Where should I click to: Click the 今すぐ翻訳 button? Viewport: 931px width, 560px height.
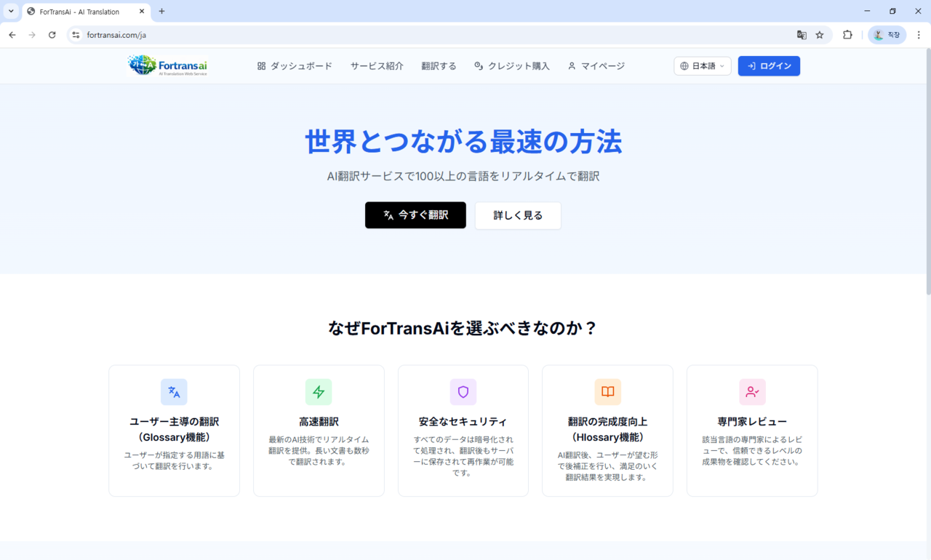tap(415, 215)
